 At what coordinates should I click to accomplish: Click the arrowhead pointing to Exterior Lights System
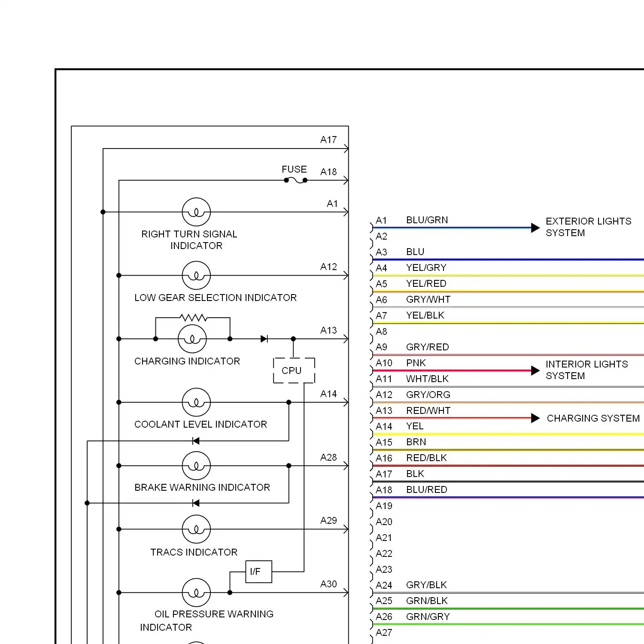[x=535, y=228]
